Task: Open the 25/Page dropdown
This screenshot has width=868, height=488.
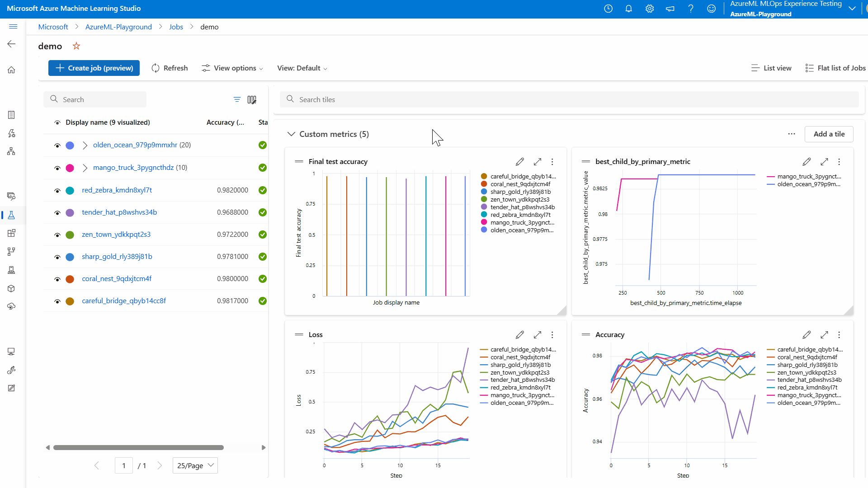Action: (195, 465)
